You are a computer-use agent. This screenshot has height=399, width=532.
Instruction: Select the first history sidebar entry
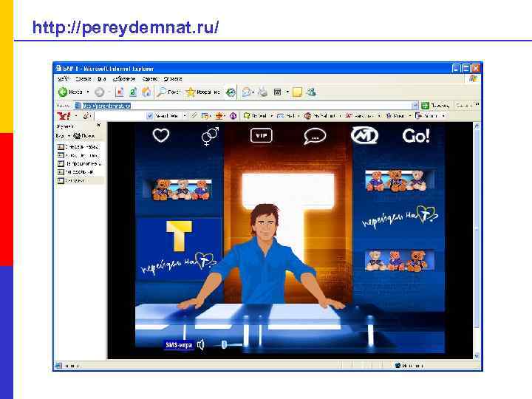click(78, 147)
